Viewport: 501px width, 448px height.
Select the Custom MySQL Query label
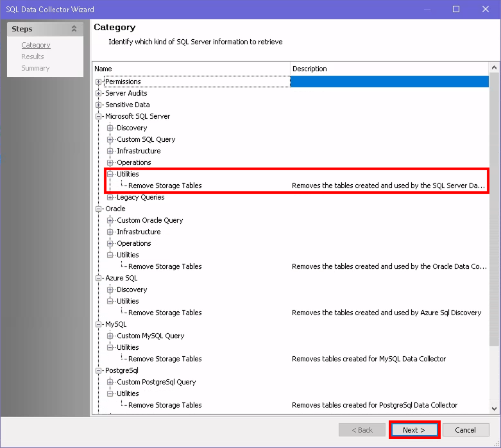tap(151, 336)
